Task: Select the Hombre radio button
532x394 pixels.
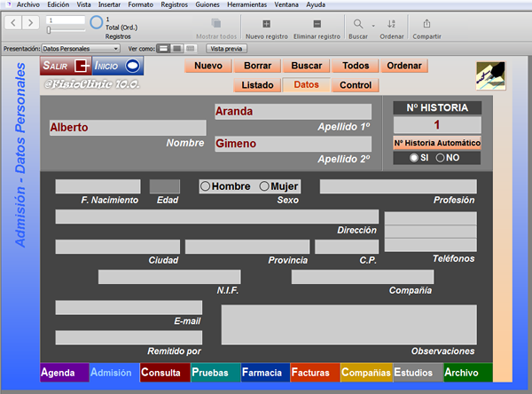Action: pos(206,186)
